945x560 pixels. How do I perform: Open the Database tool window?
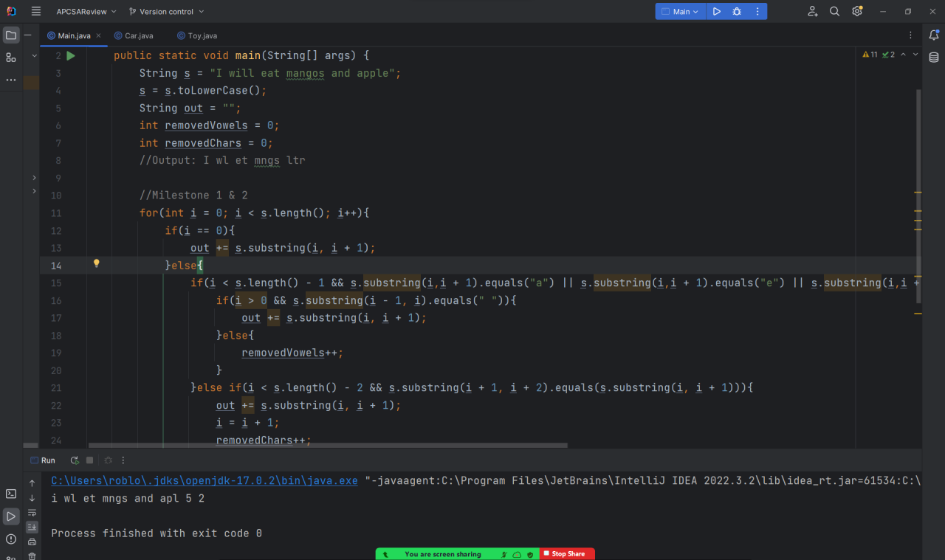pyautogui.click(x=934, y=58)
